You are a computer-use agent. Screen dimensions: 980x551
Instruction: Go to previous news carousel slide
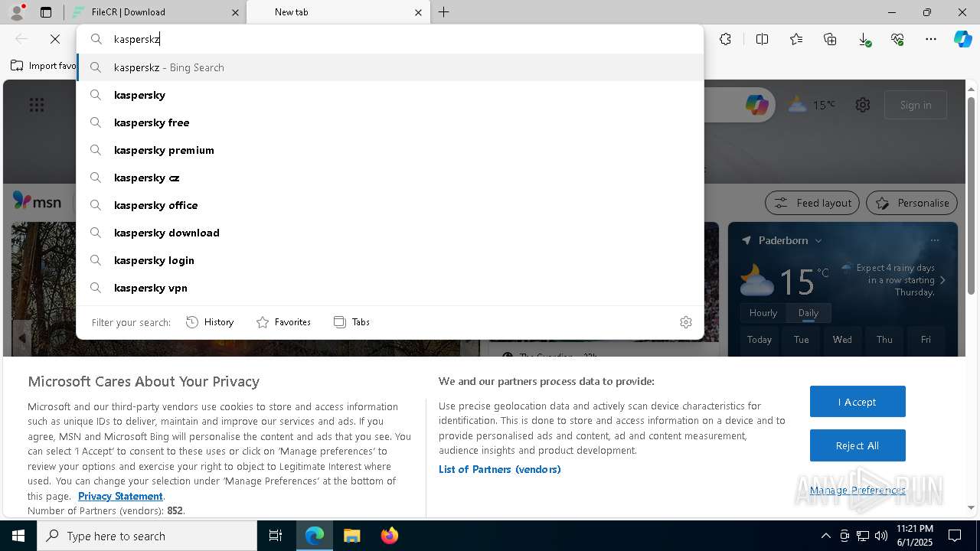point(22,337)
